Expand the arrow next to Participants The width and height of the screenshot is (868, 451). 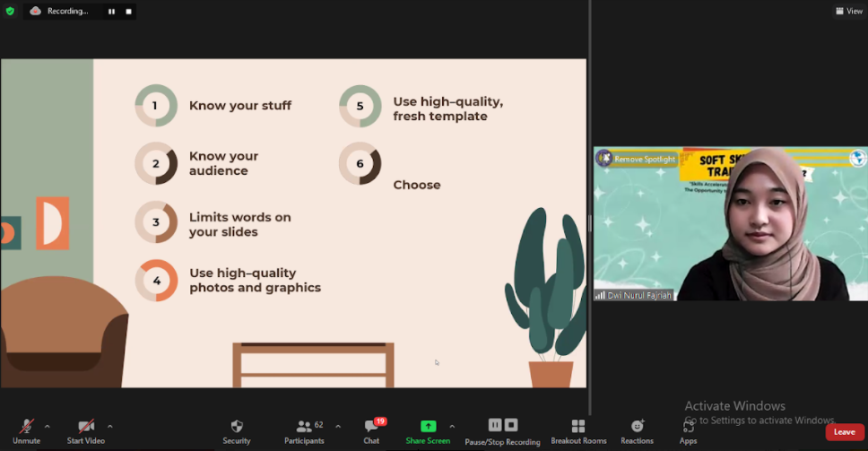(337, 426)
